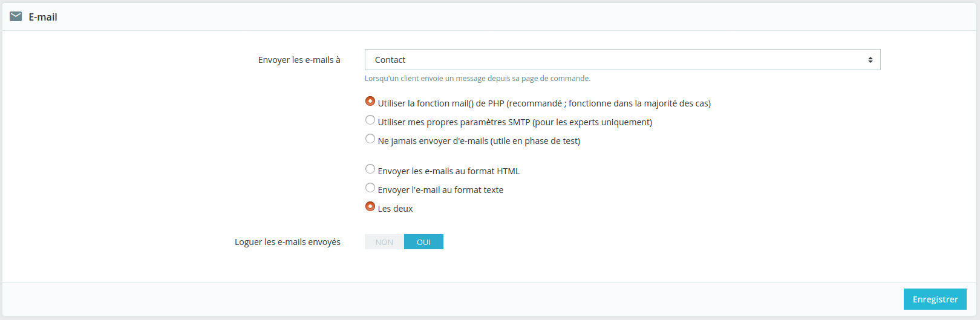Click the E-mail panel heading title
The image size is (980, 320).
point(43,17)
